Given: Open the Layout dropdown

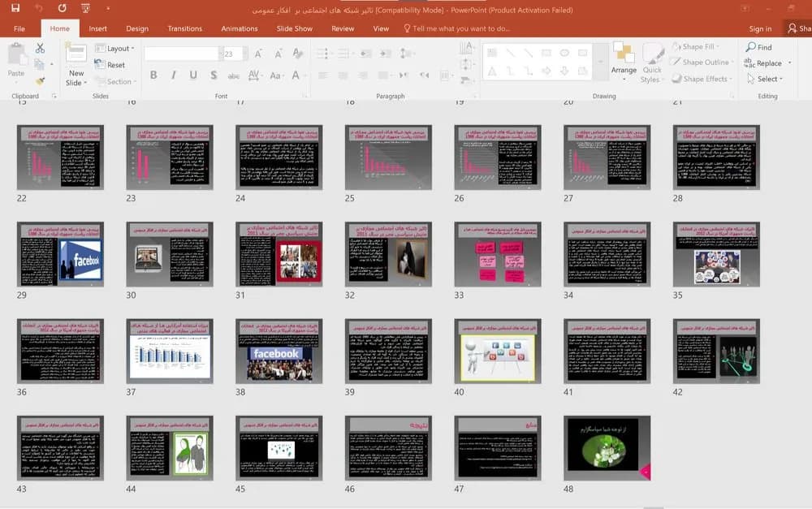Looking at the screenshot, I should [x=115, y=48].
